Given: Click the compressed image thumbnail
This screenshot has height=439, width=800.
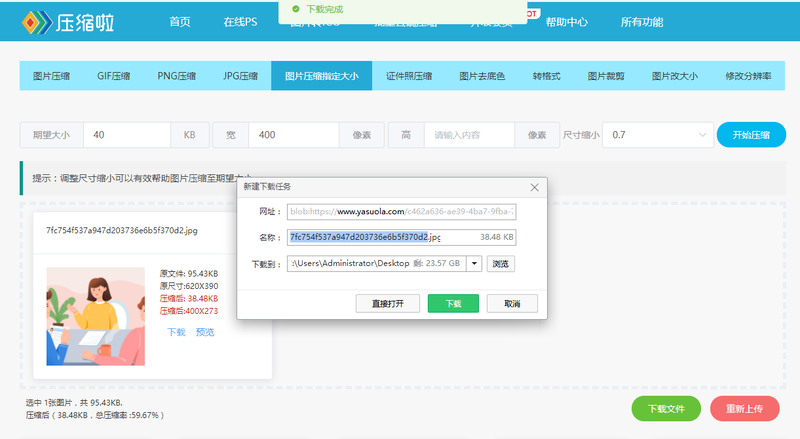Looking at the screenshot, I should click(x=95, y=316).
